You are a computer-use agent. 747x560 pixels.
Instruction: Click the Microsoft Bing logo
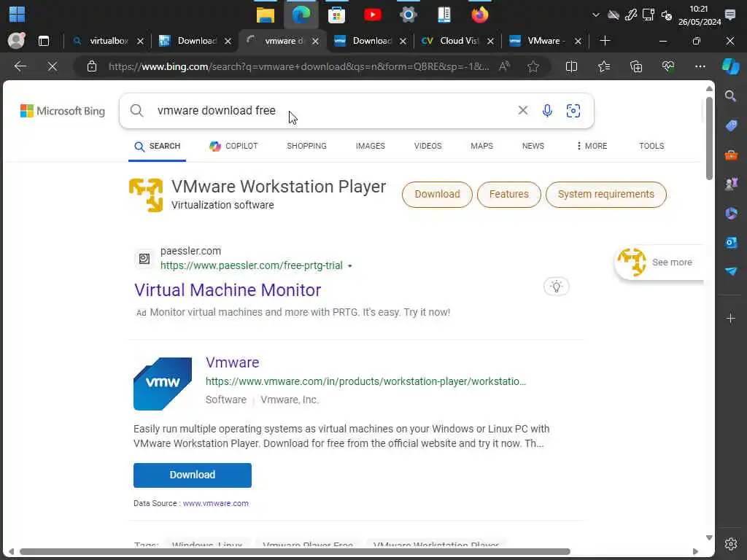63,111
